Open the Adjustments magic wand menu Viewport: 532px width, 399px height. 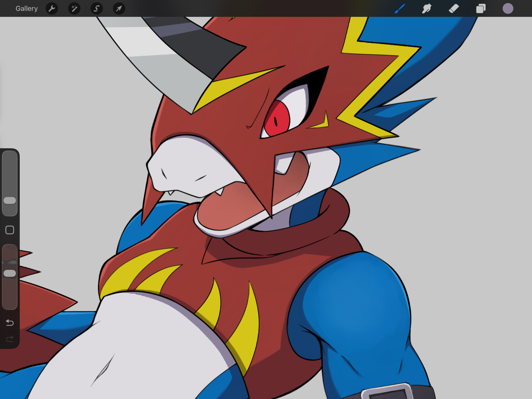[74, 9]
